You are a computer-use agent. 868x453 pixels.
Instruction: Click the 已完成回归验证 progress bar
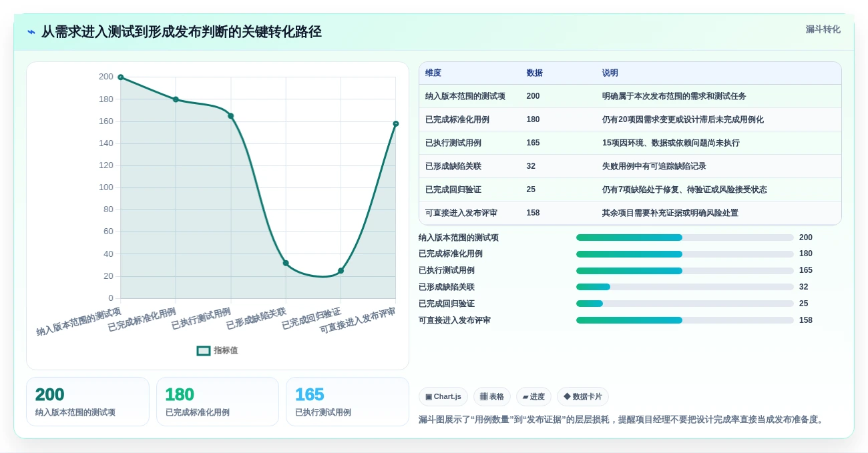click(x=685, y=304)
